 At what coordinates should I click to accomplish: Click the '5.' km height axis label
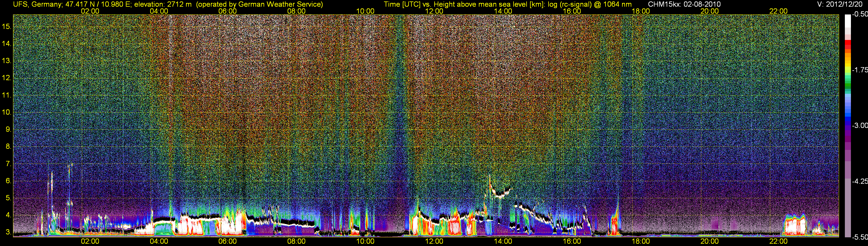click(x=8, y=198)
